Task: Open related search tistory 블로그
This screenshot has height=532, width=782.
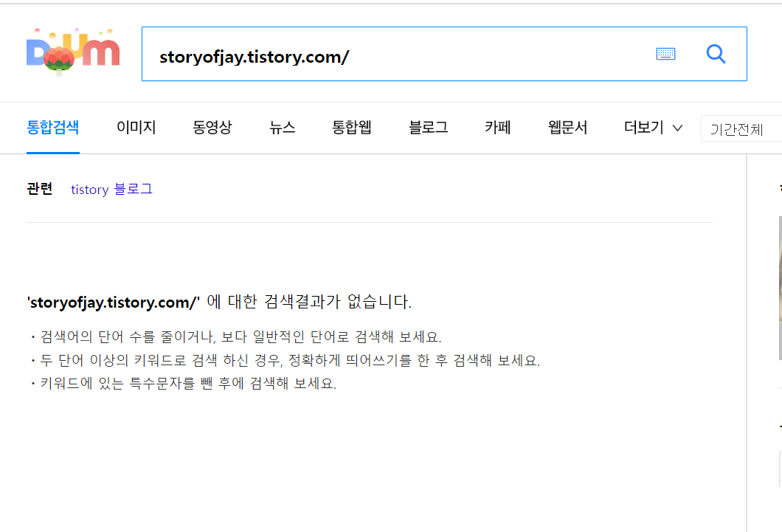Action: pyautogui.click(x=111, y=190)
